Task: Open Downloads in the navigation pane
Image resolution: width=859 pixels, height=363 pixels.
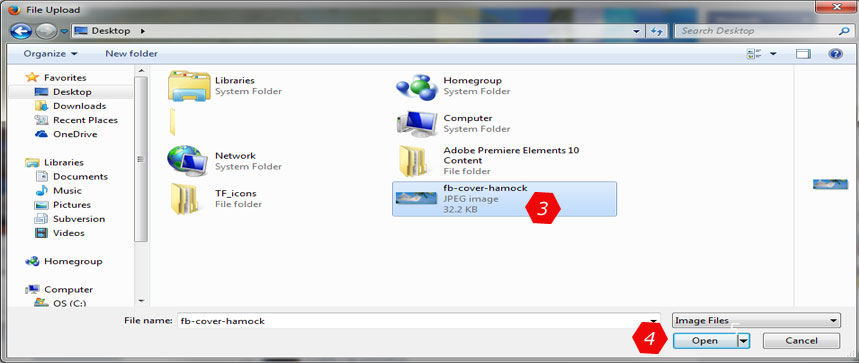Action: tap(70, 106)
